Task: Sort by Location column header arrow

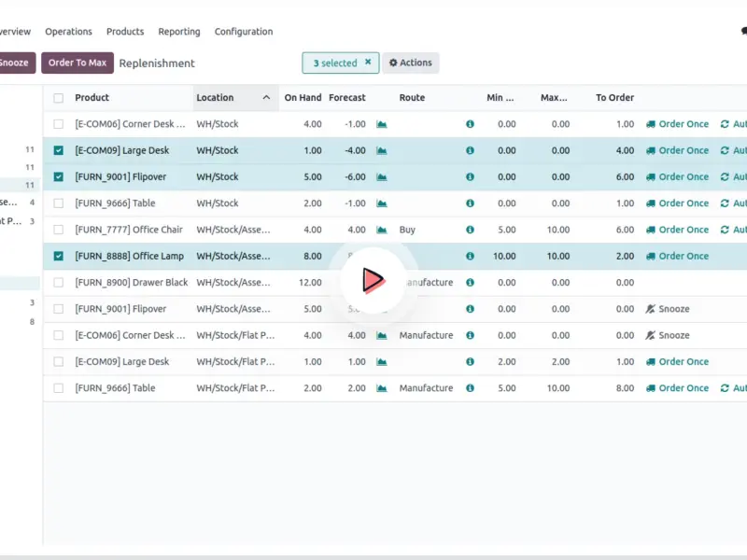Action: tap(266, 98)
